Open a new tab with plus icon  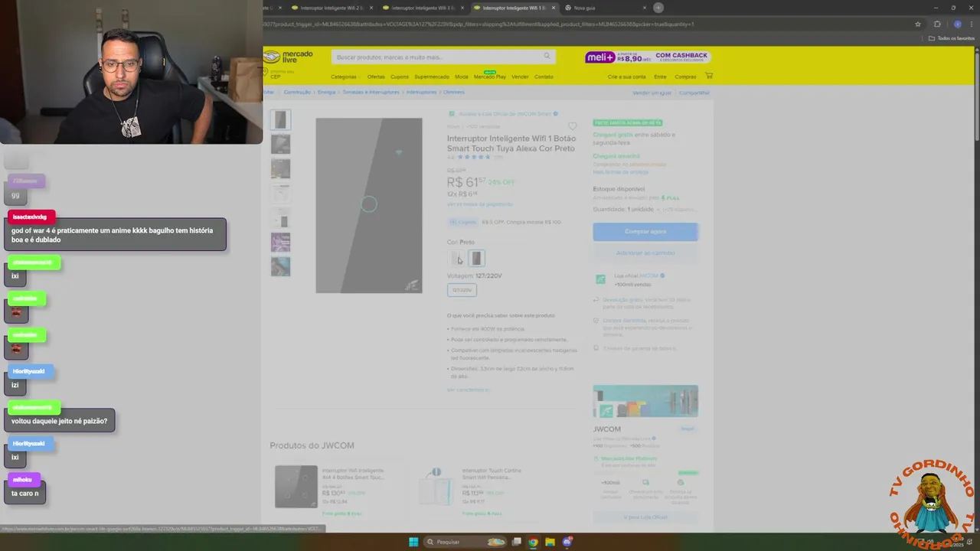tap(658, 8)
